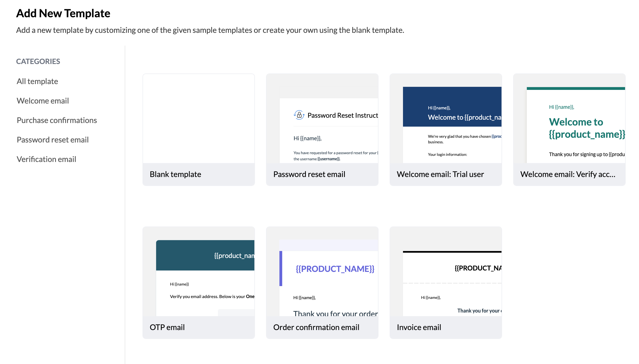Expand the Password reset email category

click(52, 140)
